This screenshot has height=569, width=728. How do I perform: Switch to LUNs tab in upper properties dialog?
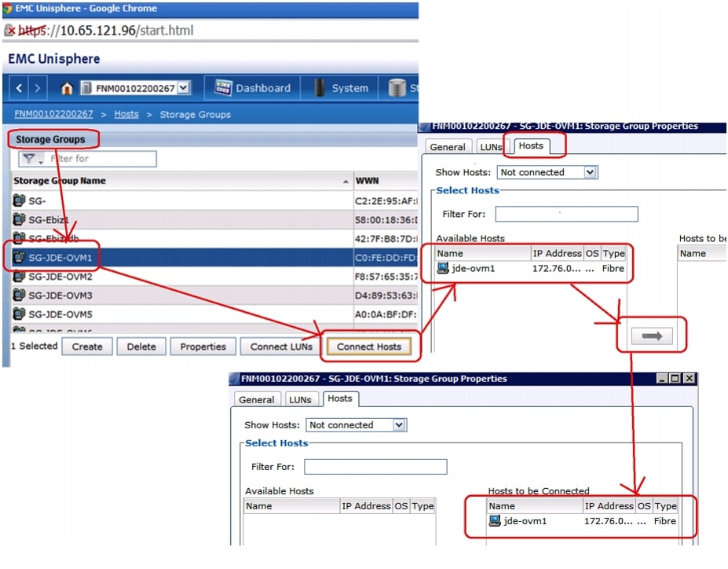coord(491,147)
